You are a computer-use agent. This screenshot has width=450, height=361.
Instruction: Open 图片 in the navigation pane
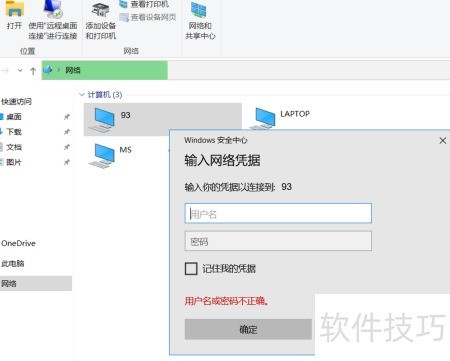(x=14, y=162)
